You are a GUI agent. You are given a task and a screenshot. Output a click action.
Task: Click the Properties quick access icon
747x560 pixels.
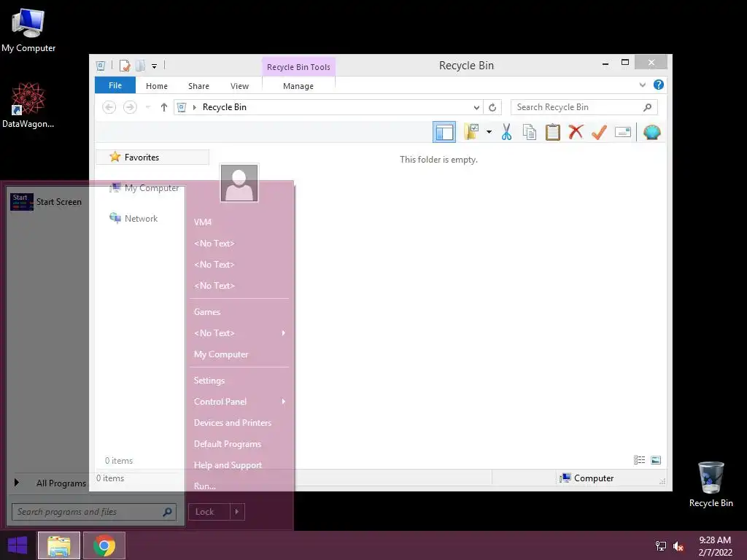[125, 66]
